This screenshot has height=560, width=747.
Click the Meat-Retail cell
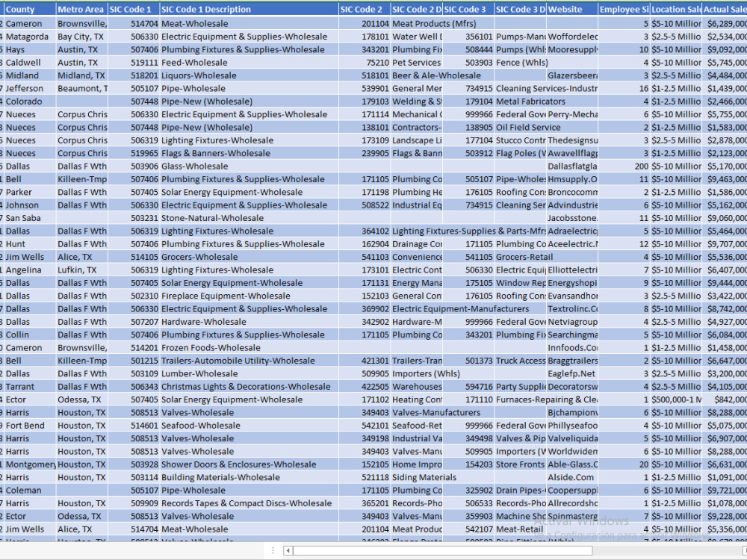coord(521,529)
